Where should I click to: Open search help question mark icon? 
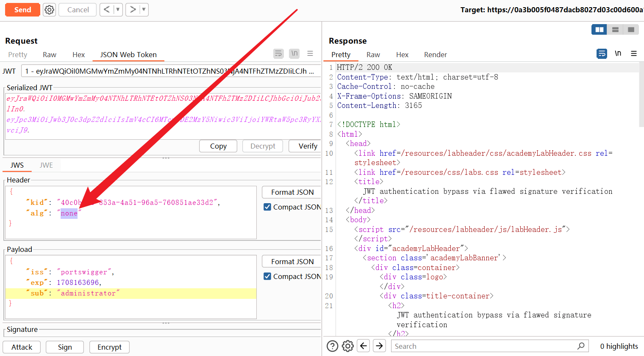tap(333, 346)
